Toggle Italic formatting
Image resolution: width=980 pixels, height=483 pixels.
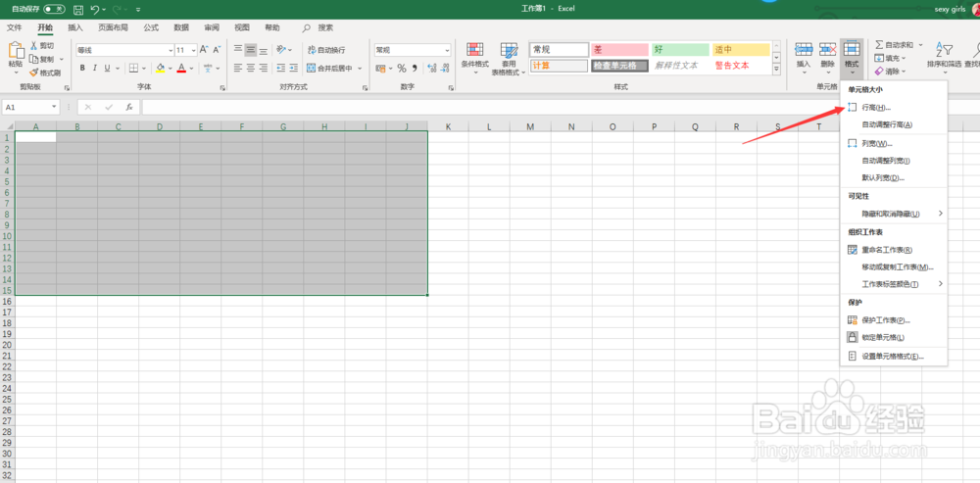[x=94, y=69]
